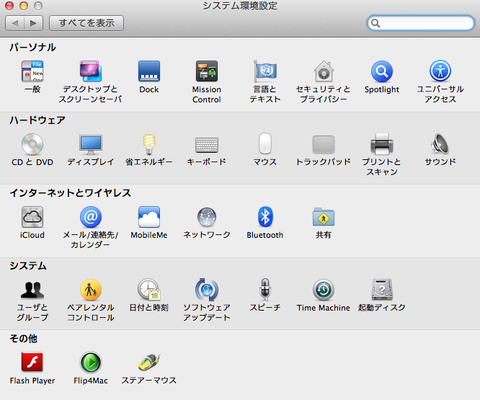
Task: Open ディスプレイ (Displays) preferences
Action: 90,144
